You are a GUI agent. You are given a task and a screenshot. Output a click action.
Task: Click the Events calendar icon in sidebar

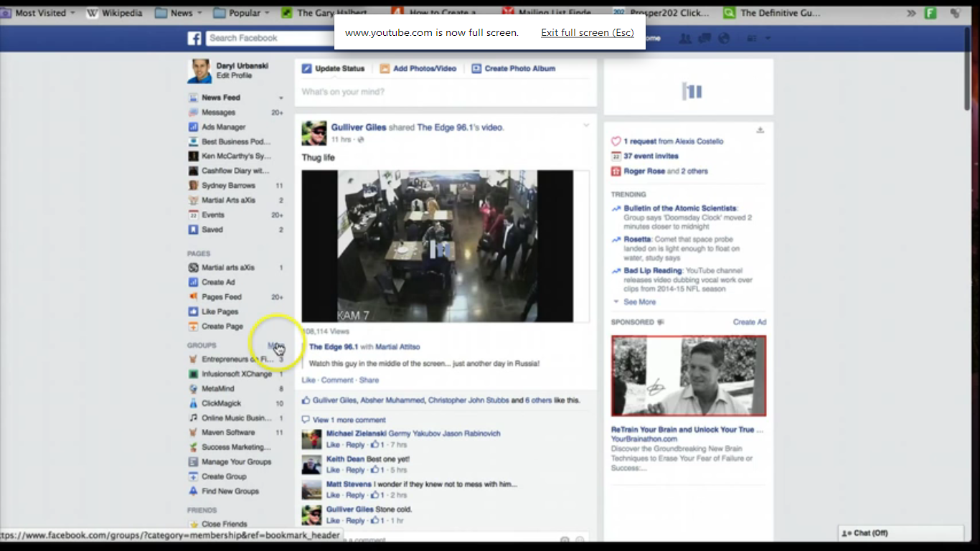(193, 215)
